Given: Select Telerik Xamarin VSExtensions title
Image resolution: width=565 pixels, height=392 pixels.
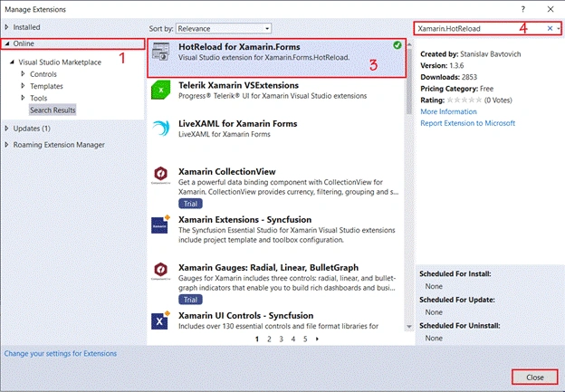Looking at the screenshot, I should point(238,85).
